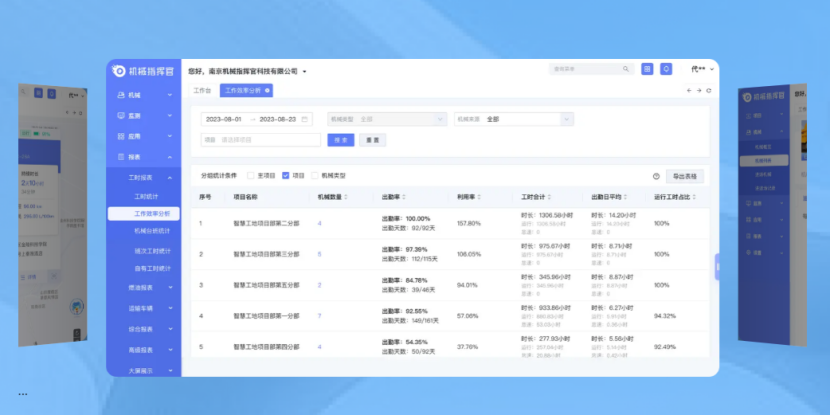This screenshot has height=416, width=831.
Task: Click the three dots at the bottom left
Action: coord(23,394)
